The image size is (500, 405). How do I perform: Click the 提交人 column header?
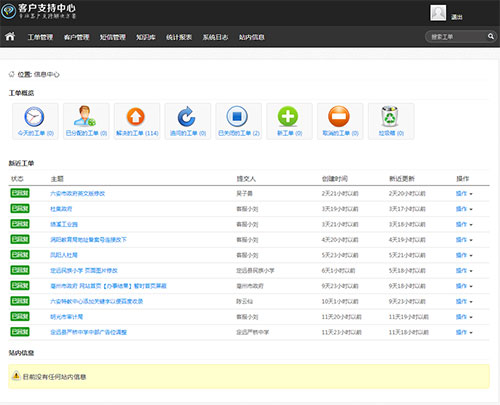246,179
